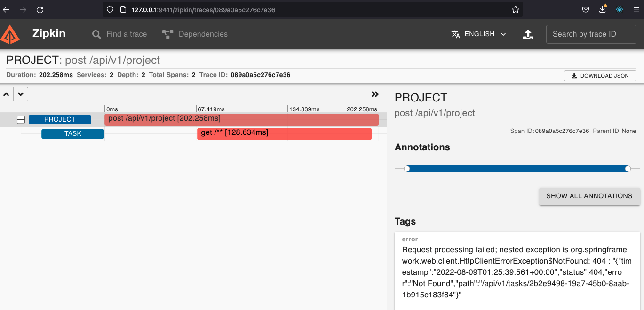Click the 134.839ms timeline tick label
Image resolution: width=644 pixels, height=310 pixels.
click(304, 109)
